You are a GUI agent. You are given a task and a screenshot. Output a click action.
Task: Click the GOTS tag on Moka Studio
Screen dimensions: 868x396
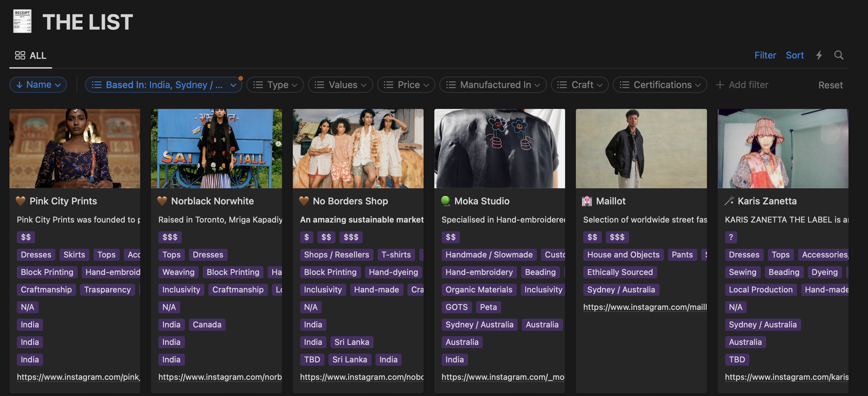pyautogui.click(x=456, y=307)
